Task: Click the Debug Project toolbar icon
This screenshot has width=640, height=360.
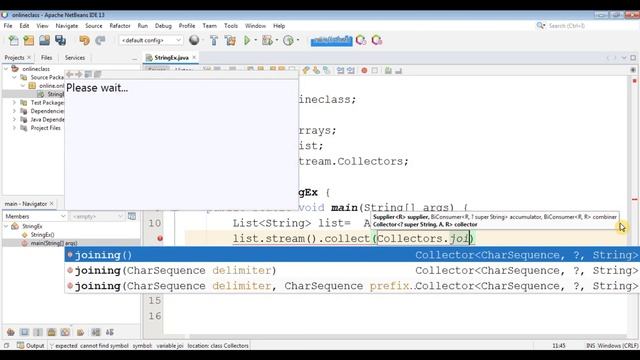Action: [x=267, y=40]
